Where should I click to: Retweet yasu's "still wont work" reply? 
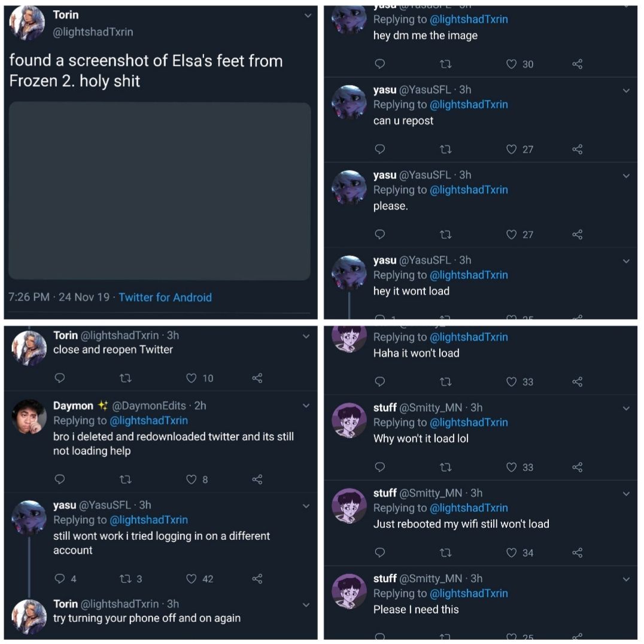(126, 579)
